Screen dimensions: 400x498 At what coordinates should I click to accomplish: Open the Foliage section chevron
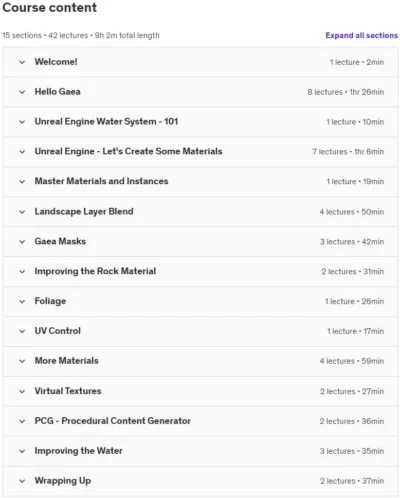[x=22, y=301]
